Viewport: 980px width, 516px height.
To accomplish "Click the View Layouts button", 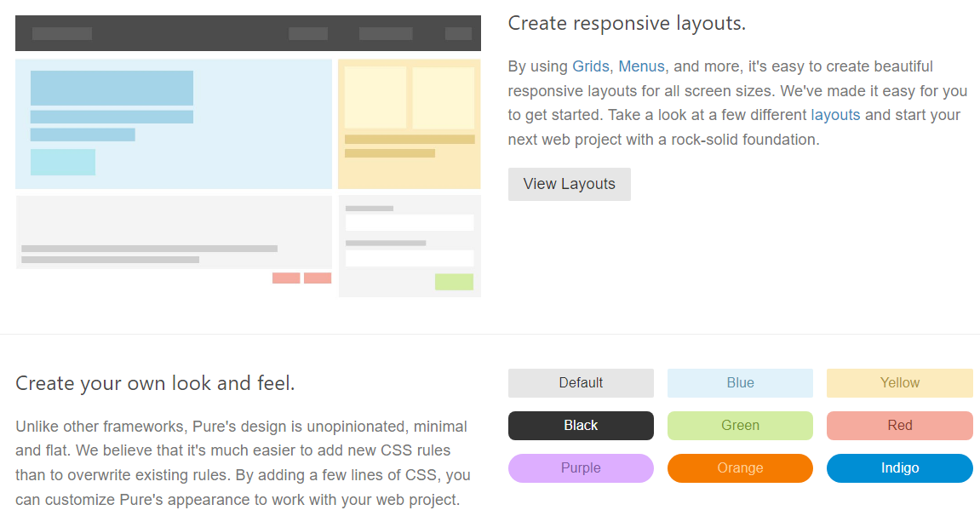I will [x=569, y=184].
